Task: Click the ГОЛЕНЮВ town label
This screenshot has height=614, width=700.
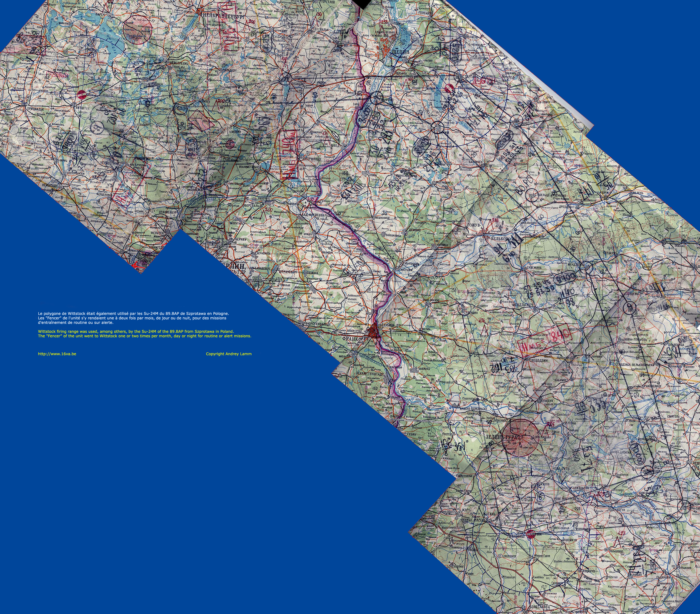Action: click(425, 13)
